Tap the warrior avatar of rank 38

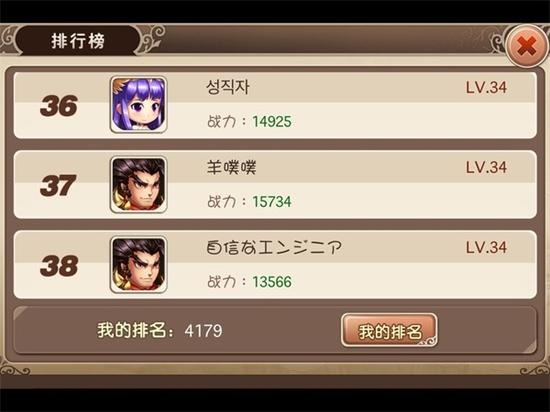(139, 264)
